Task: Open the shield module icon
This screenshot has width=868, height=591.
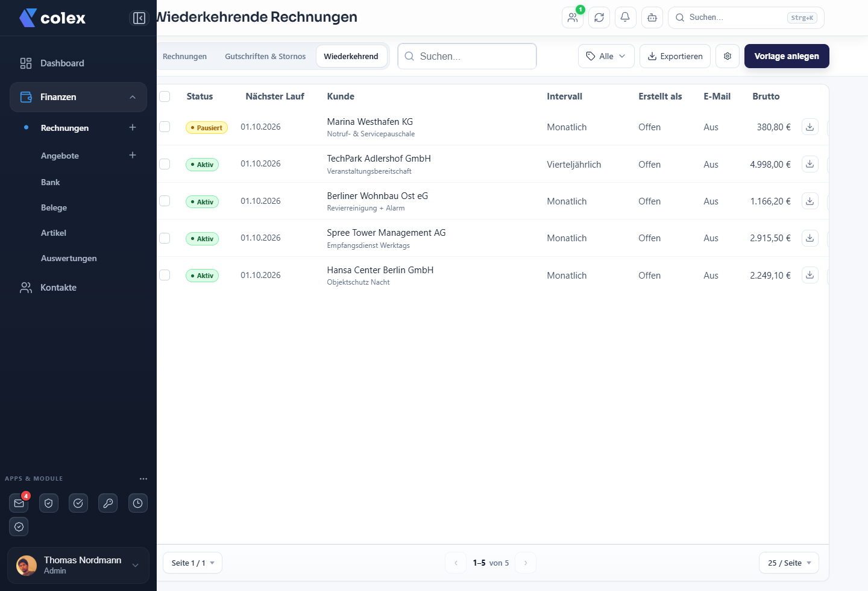Action: pos(49,503)
